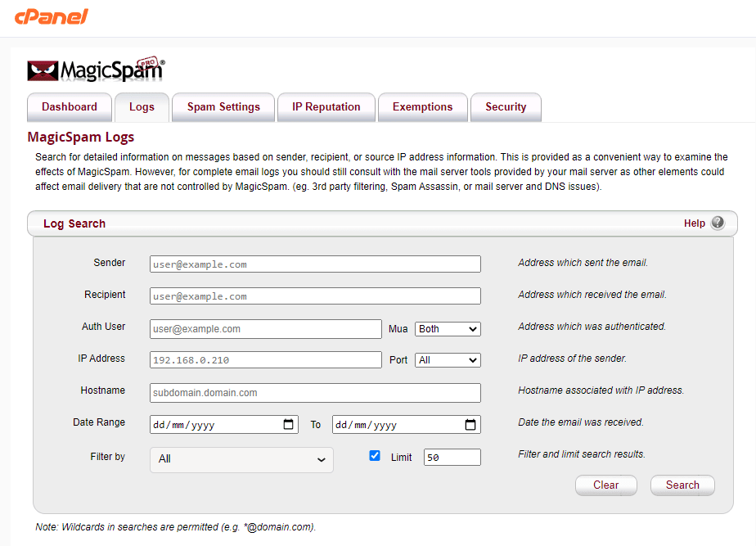Focus the Sender input field

click(x=315, y=264)
